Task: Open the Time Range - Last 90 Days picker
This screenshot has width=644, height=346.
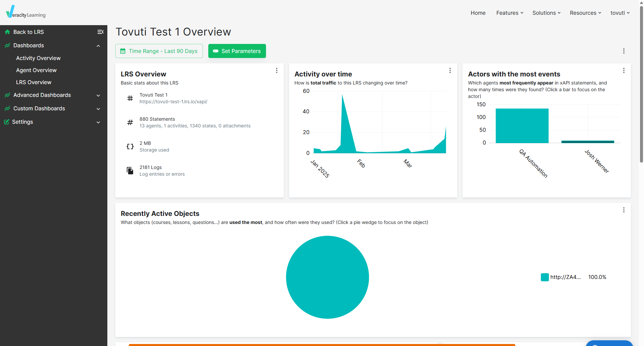Action: [x=159, y=51]
